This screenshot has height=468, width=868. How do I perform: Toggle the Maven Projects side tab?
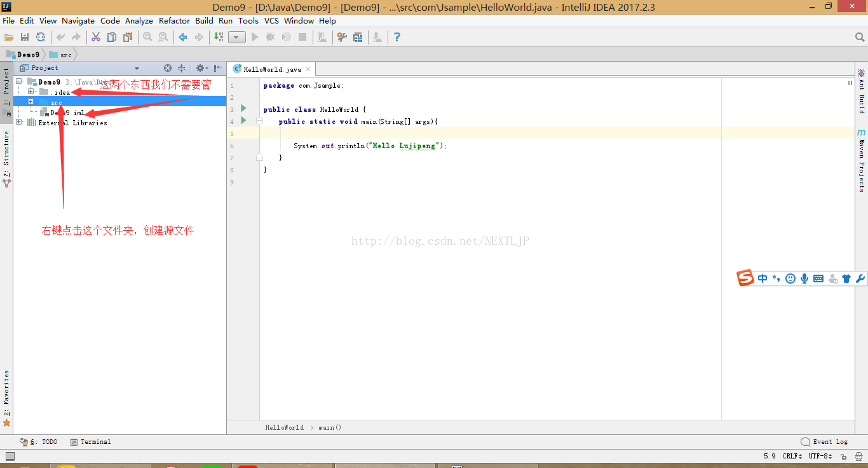[x=862, y=160]
